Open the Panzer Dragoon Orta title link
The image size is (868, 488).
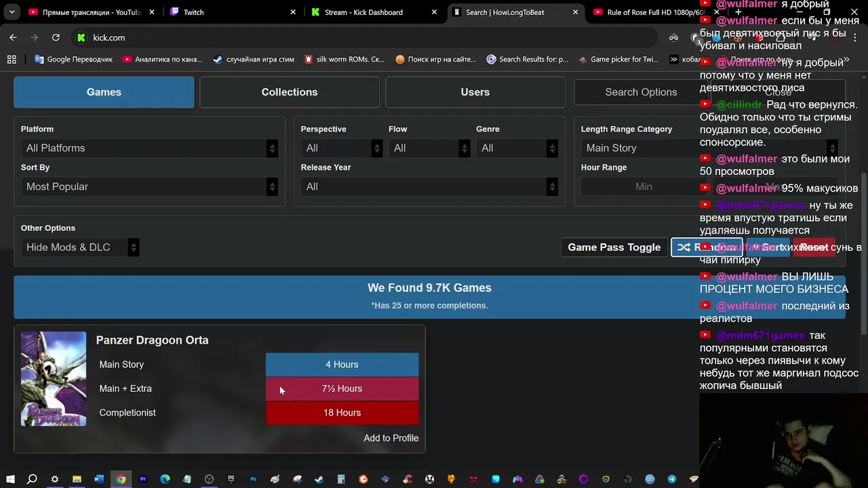coord(153,340)
